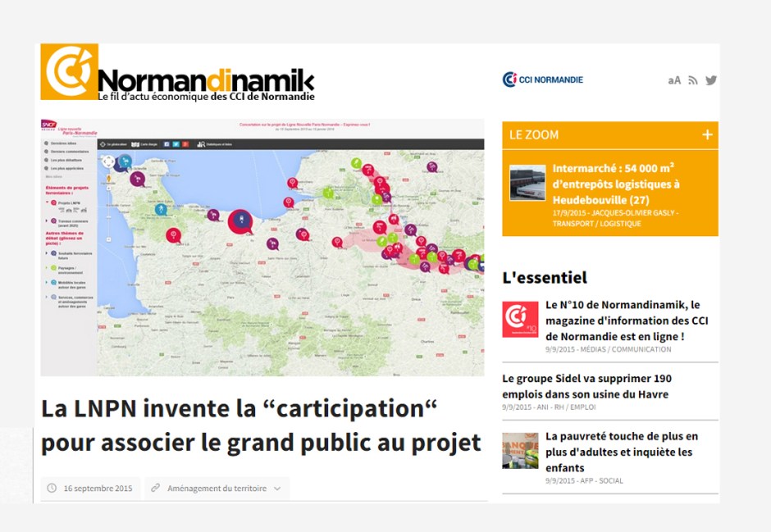Open the Intermarché entrepôts logistiques article
The image size is (771, 532).
tap(615, 184)
